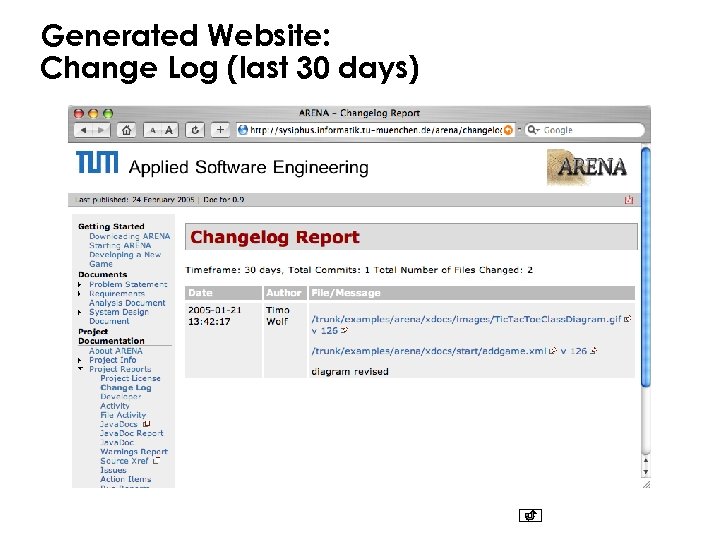Open the Project License sidebar item
This screenshot has height=540, width=720.
click(x=130, y=379)
